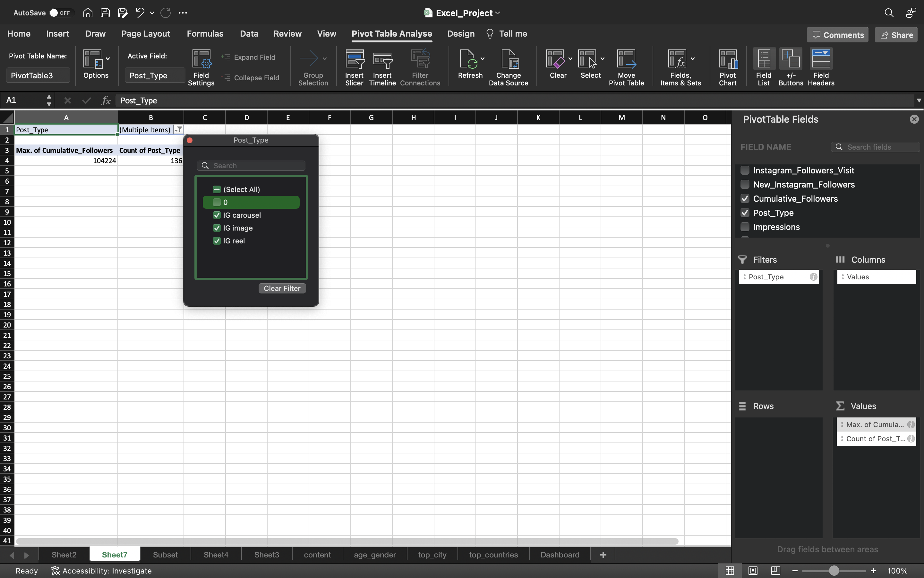Viewport: 924px width, 578px height.
Task: Toggle the (Select All) checkbox
Action: (217, 189)
